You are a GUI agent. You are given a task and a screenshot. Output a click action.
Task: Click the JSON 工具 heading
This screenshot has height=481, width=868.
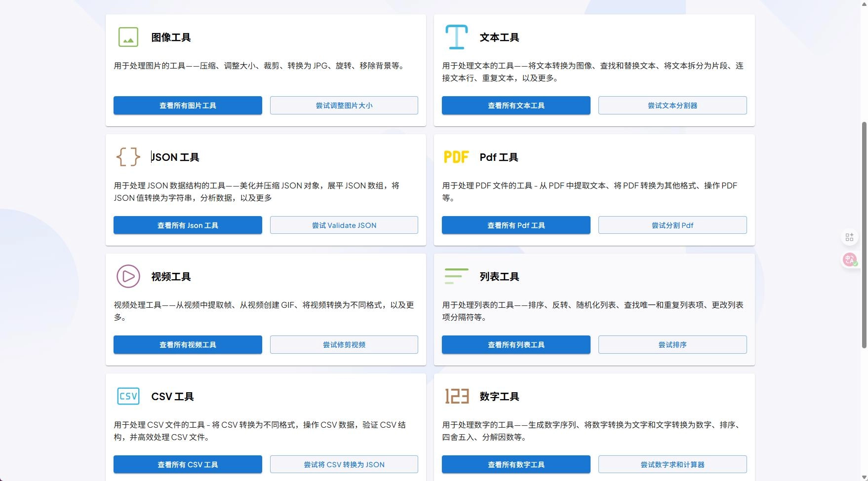coord(175,157)
